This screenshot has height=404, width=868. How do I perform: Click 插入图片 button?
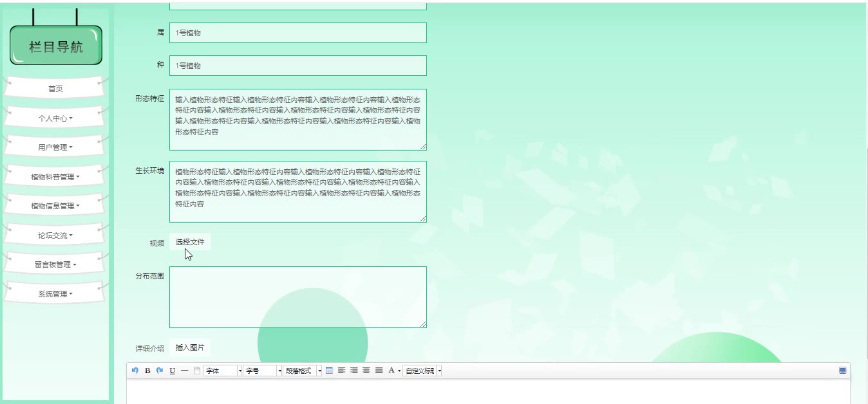pos(190,347)
